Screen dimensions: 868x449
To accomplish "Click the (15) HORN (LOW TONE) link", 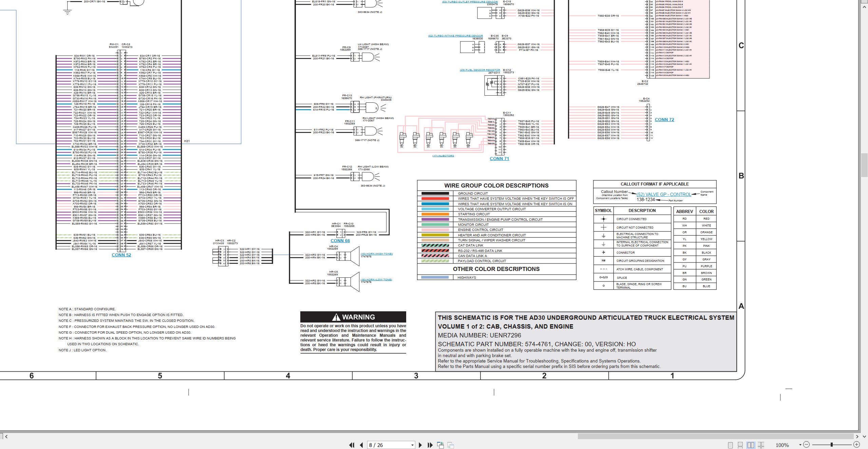I will click(376, 280).
